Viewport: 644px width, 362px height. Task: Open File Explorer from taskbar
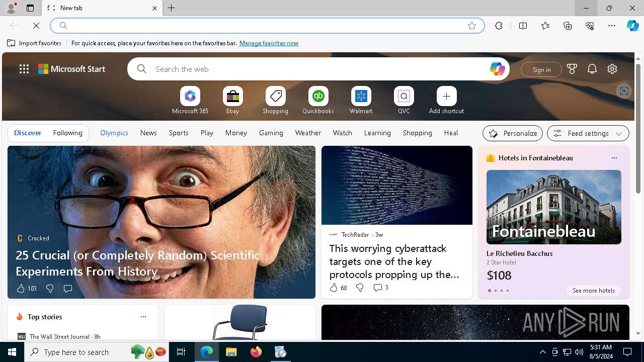click(231, 352)
